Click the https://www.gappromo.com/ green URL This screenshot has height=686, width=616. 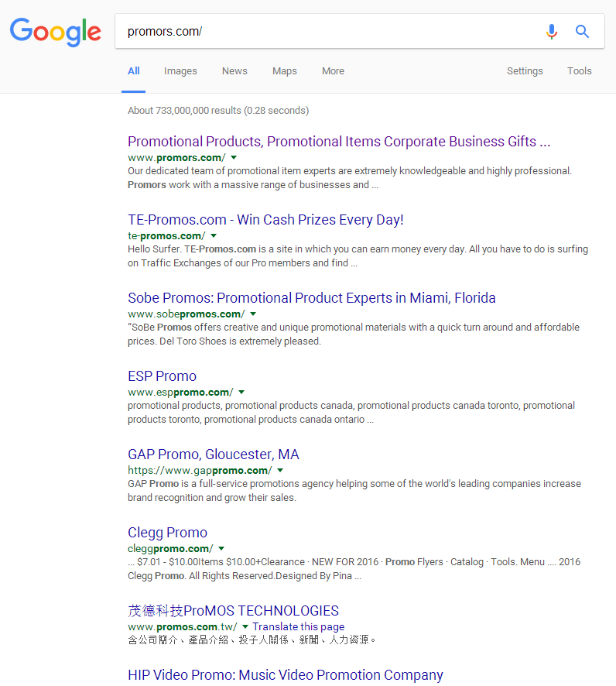(200, 470)
